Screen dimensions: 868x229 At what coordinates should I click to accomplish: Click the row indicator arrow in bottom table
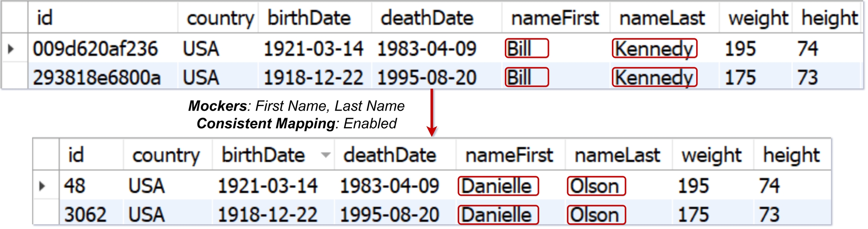click(x=42, y=186)
